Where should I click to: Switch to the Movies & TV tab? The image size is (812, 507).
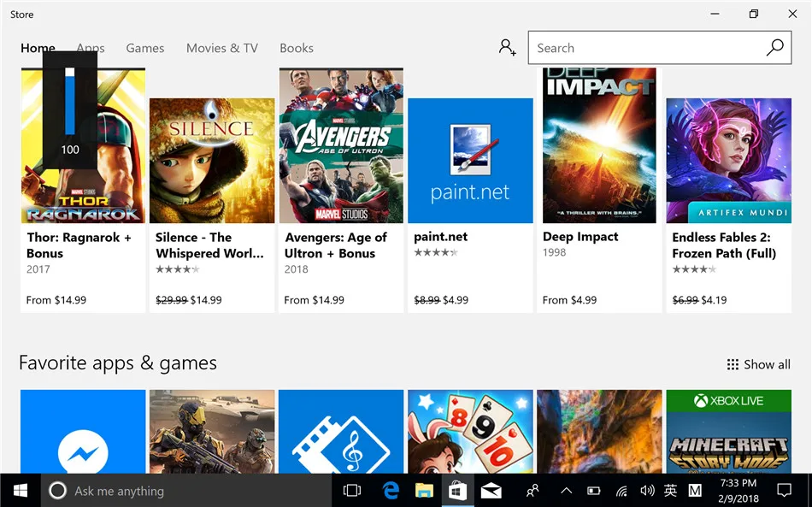coord(221,48)
